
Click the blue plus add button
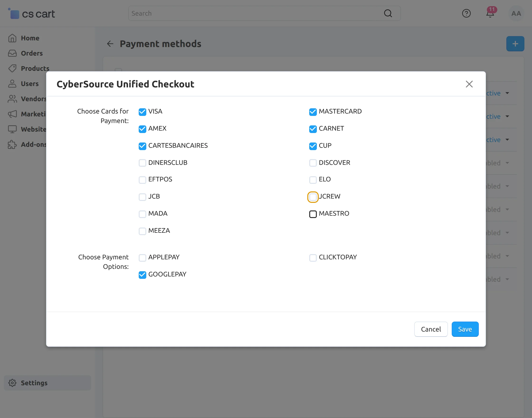click(x=515, y=44)
